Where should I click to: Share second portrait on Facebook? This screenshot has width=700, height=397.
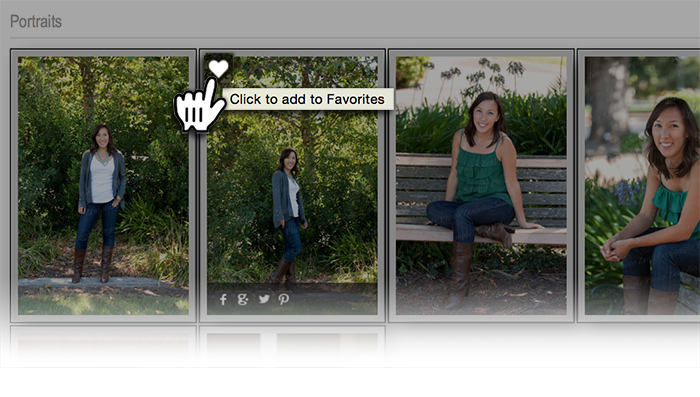click(x=223, y=299)
